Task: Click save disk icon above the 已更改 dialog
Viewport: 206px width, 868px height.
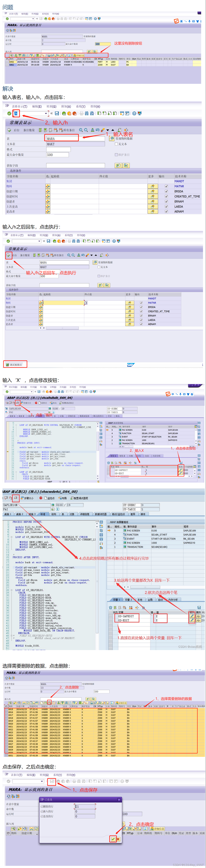Action: (52, 781)
